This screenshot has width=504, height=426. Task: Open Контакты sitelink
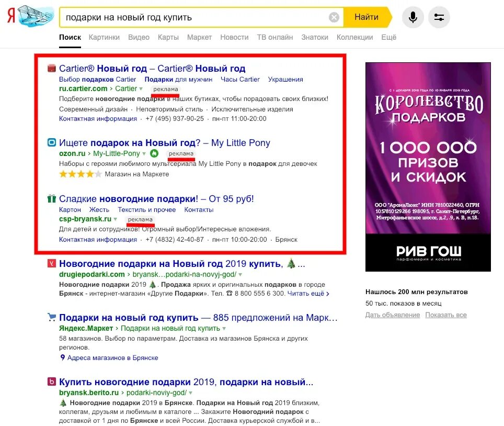tap(199, 209)
